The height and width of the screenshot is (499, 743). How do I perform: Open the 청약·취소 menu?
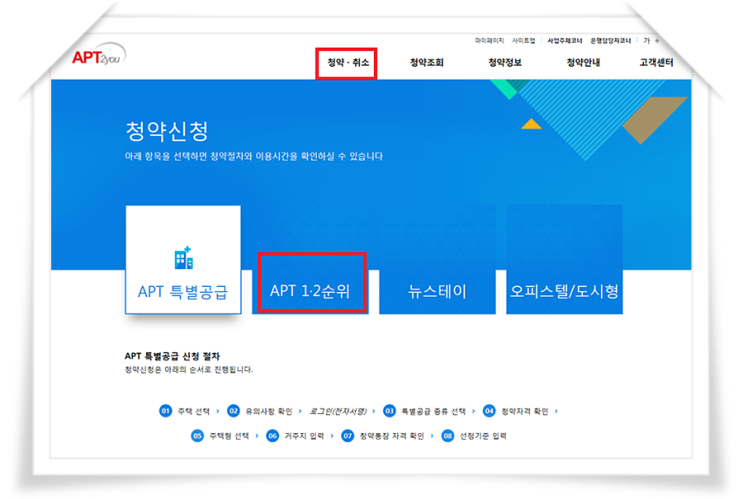pos(348,63)
